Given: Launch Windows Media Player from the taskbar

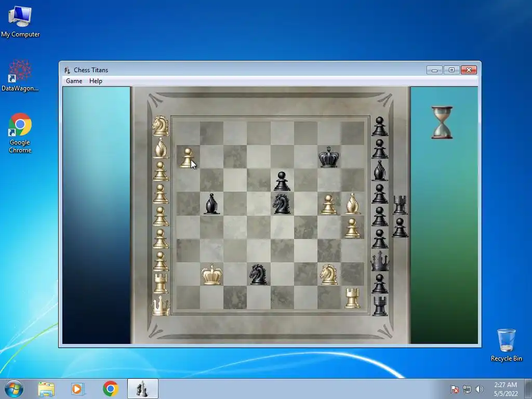Looking at the screenshot, I should click(x=78, y=389).
